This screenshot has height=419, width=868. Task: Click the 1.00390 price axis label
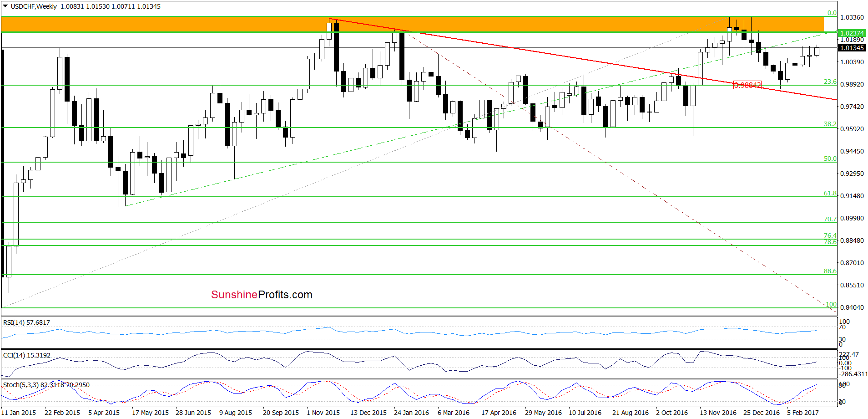point(852,62)
